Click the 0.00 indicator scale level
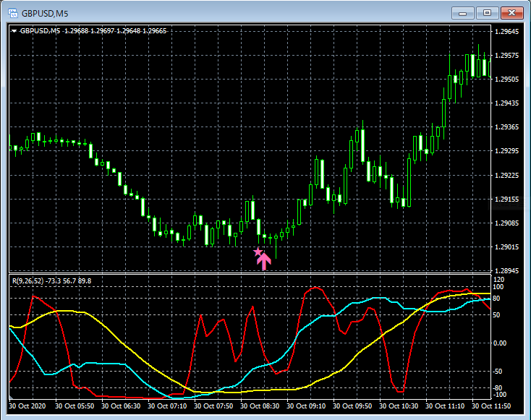 coord(500,343)
